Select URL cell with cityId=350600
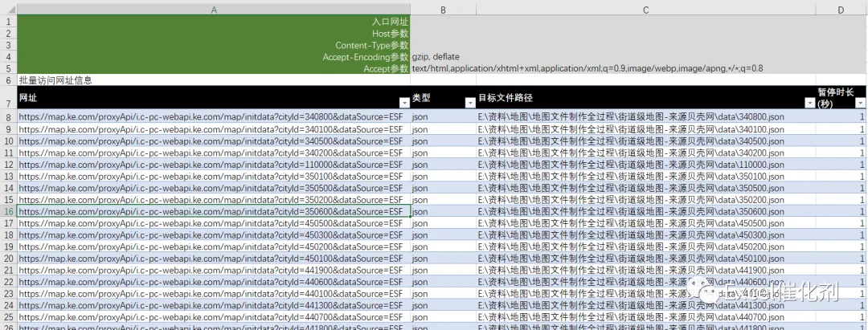 215,212
